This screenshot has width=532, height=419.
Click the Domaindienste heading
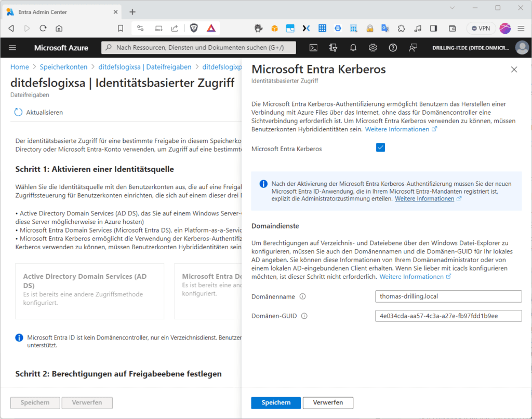(275, 226)
